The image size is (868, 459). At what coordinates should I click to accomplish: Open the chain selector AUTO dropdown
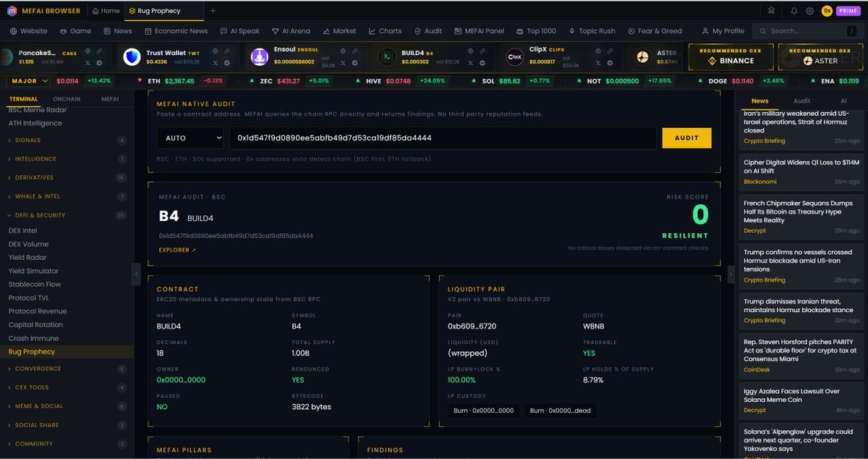pos(190,138)
